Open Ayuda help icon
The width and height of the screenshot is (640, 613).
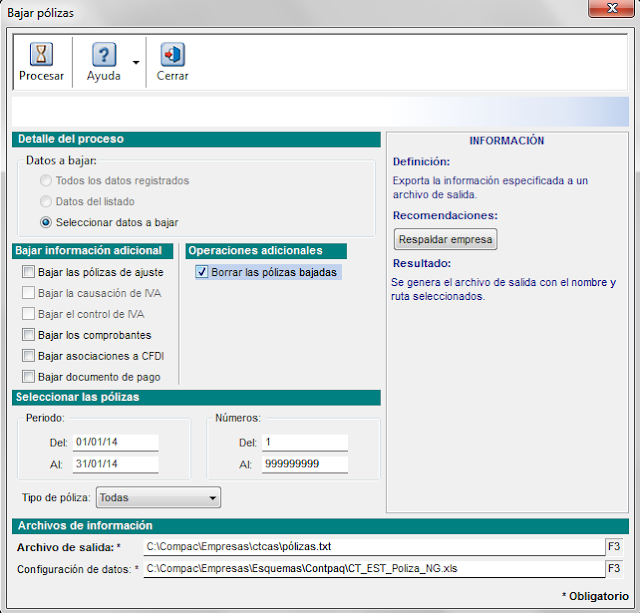coord(104,54)
